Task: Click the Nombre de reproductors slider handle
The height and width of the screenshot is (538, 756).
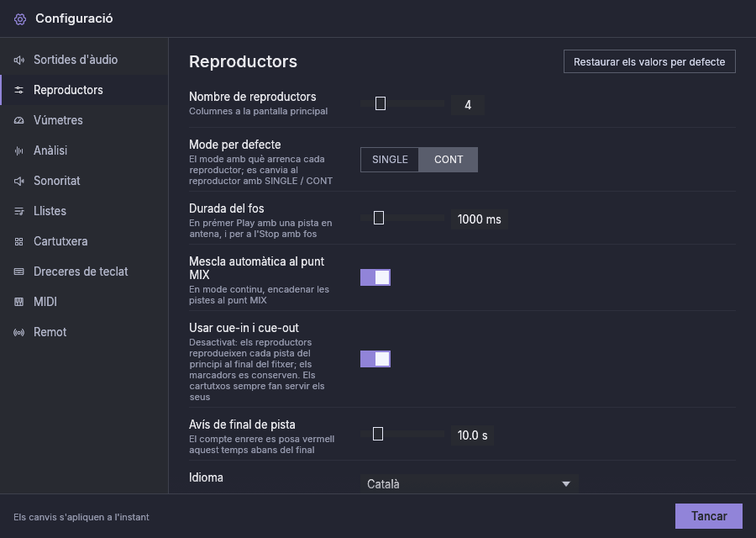Action: pyautogui.click(x=381, y=103)
